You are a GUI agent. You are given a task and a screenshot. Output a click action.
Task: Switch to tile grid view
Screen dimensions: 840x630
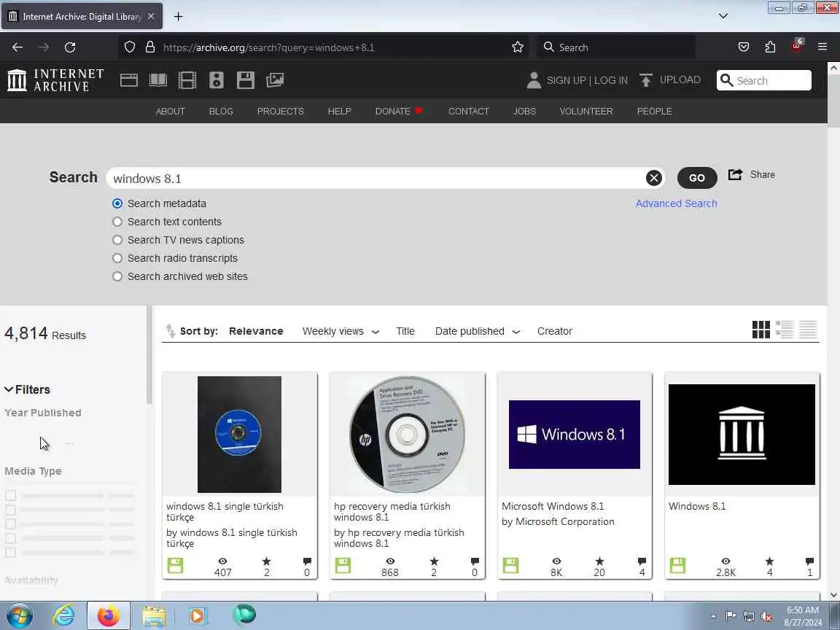[x=761, y=330]
